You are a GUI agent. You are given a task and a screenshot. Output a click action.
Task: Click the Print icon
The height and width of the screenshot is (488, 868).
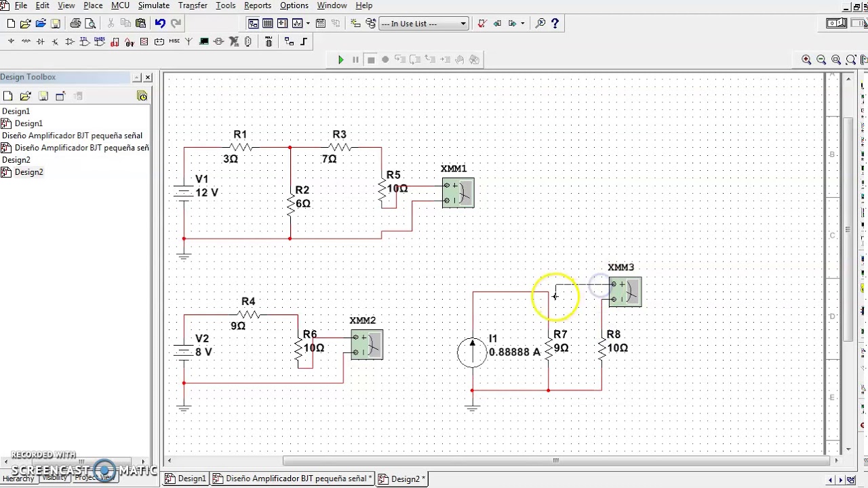[75, 24]
